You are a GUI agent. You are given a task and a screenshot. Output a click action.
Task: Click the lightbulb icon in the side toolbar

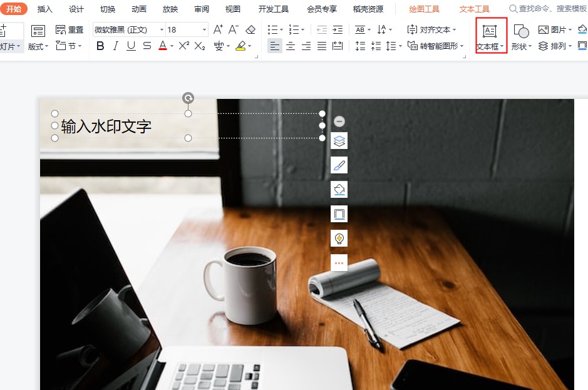pyautogui.click(x=339, y=238)
